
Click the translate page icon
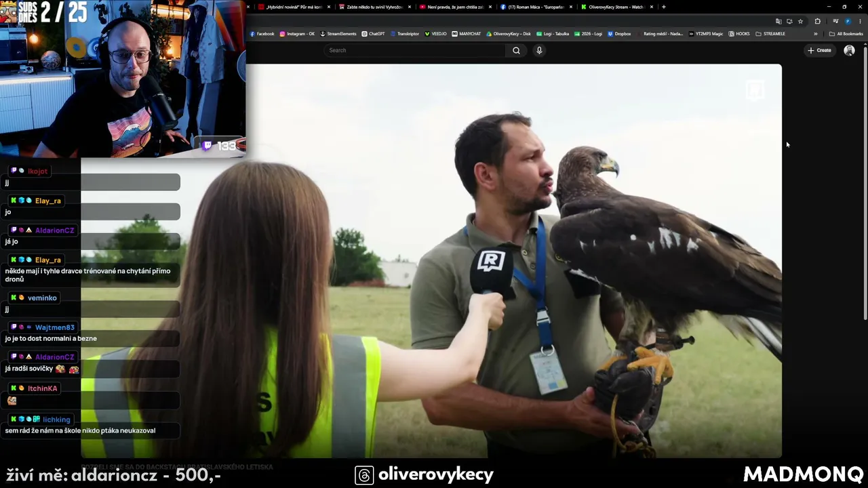pos(778,21)
